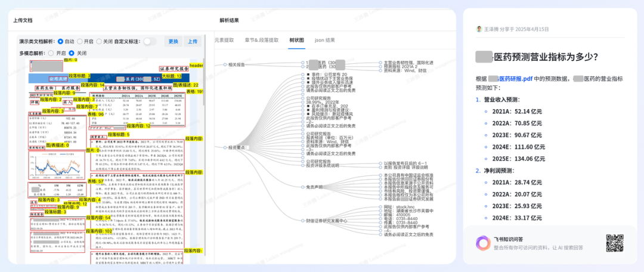Click the 38.99%, 2022年 tree node
The image size is (644, 272).
pos(323,102)
